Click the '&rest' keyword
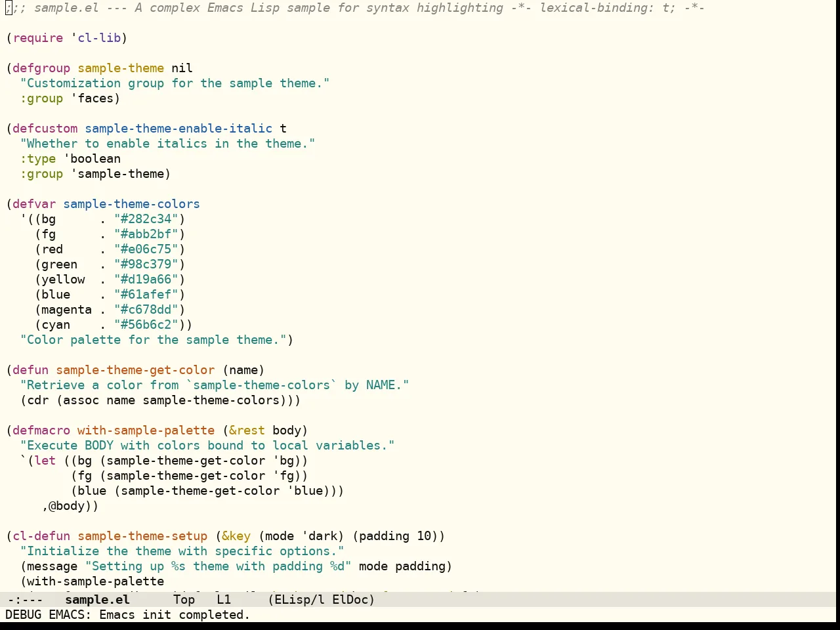Image resolution: width=840 pixels, height=630 pixels. tap(247, 430)
